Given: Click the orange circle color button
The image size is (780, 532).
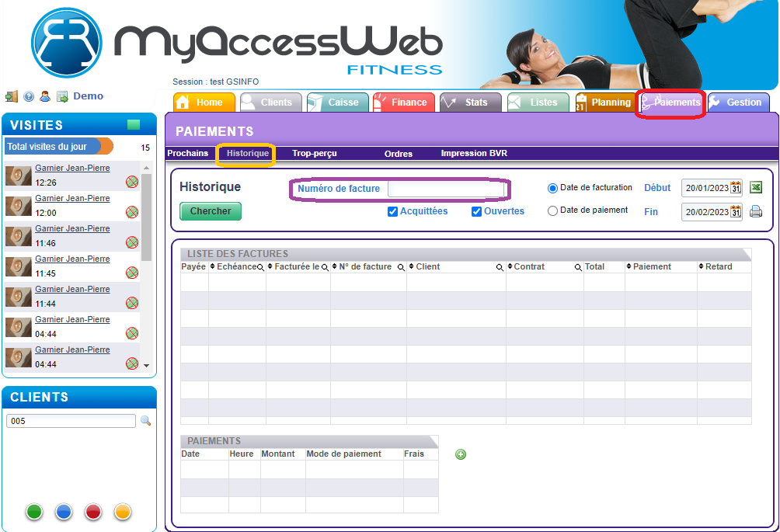Looking at the screenshot, I should point(123,512).
